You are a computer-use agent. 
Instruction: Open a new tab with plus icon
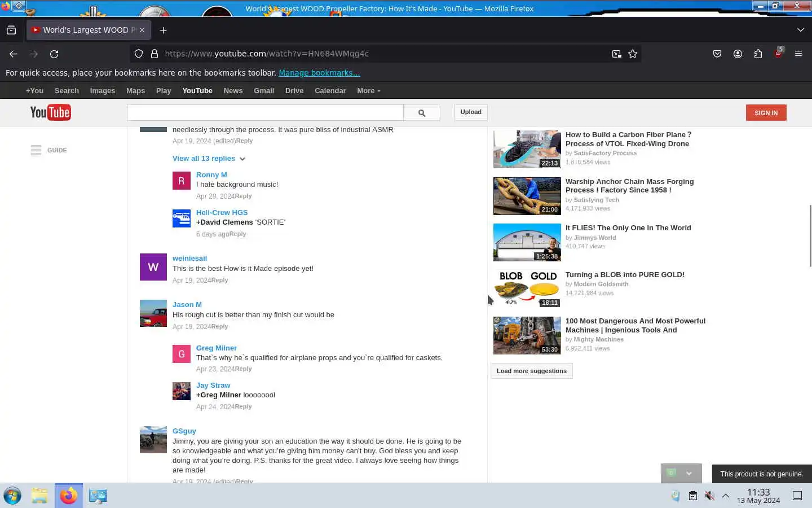tap(164, 30)
